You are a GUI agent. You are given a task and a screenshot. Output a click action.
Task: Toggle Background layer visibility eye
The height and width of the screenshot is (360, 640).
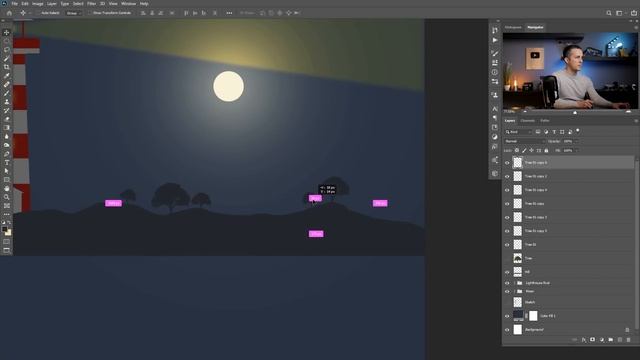(507, 329)
